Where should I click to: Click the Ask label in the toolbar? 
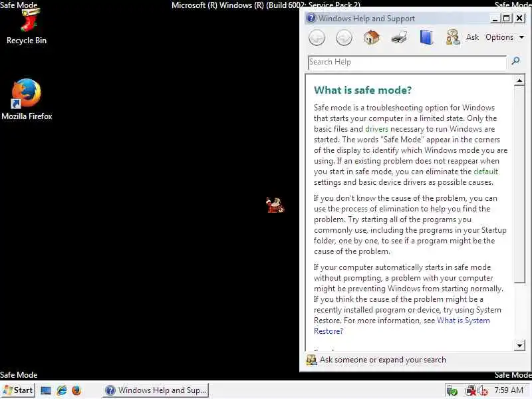472,37
